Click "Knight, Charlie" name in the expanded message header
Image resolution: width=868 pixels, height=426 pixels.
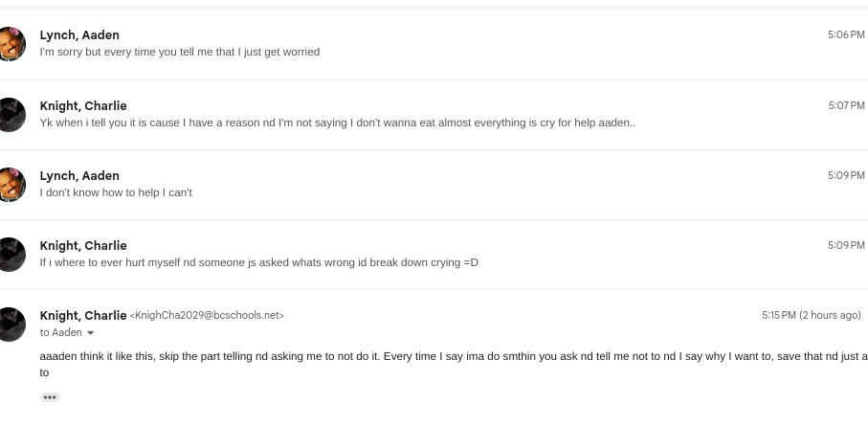(83, 315)
